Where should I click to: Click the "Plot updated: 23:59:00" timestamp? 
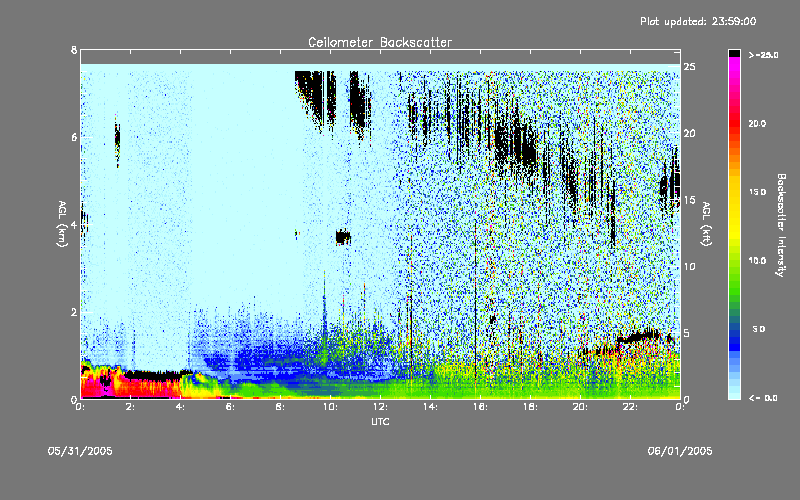click(x=698, y=21)
